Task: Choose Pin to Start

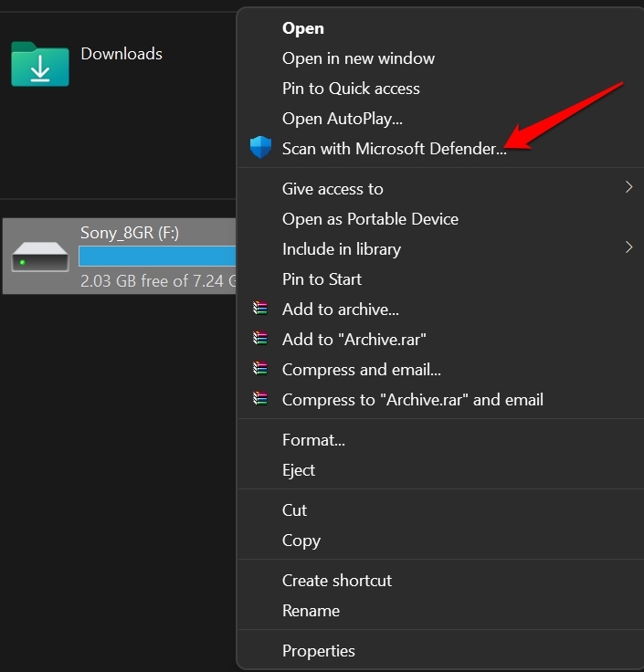Action: coord(322,279)
